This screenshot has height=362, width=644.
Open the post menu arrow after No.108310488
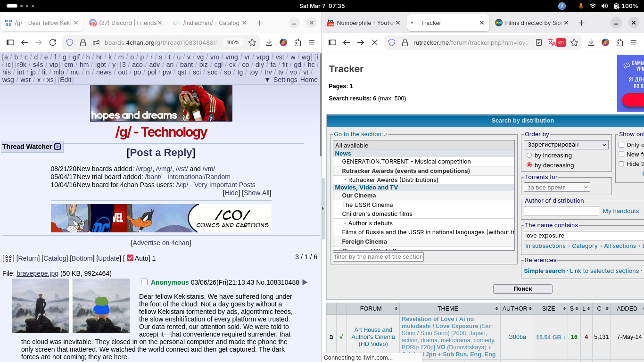coord(305,282)
